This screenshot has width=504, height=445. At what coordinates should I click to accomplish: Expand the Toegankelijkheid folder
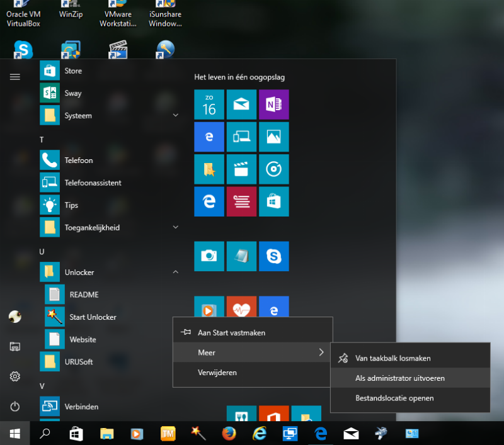coord(175,227)
